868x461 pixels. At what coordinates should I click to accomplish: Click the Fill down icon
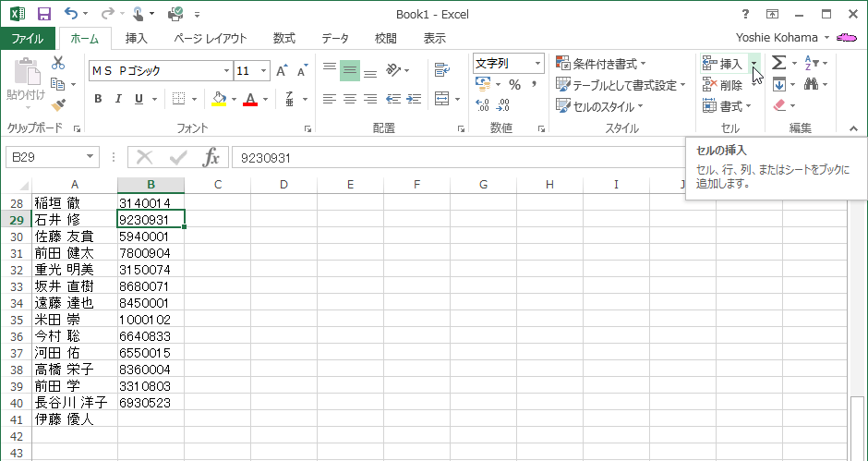coord(778,85)
